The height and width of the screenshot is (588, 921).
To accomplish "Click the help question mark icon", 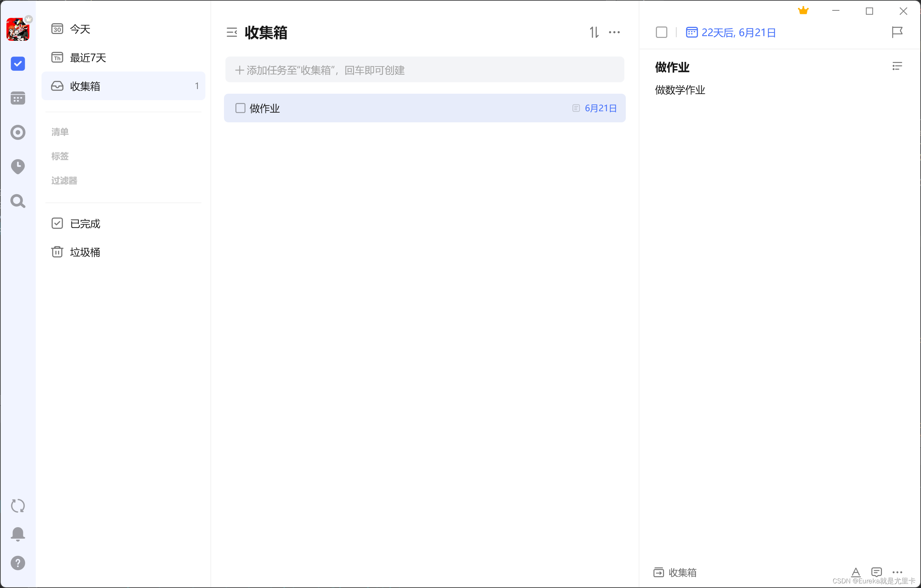I will click(18, 563).
